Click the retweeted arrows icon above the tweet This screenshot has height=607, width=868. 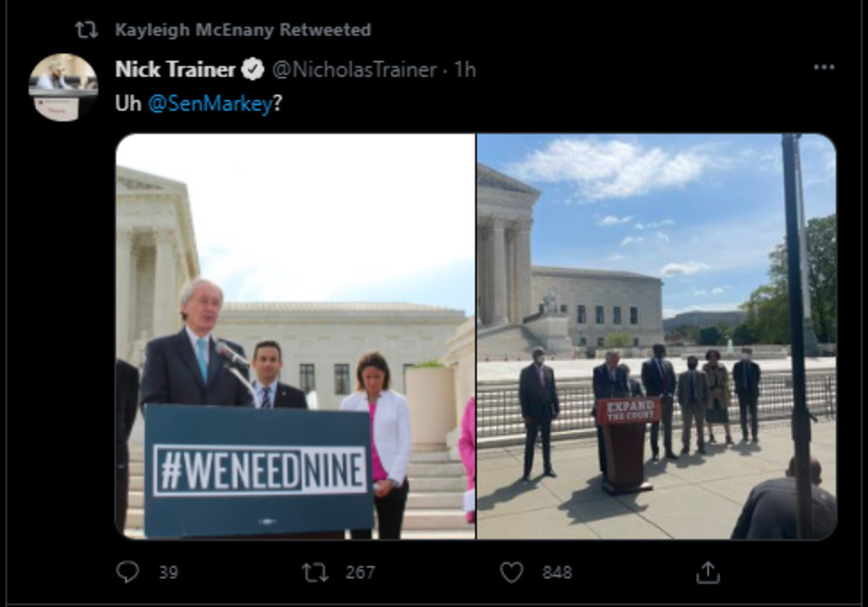coord(86,31)
